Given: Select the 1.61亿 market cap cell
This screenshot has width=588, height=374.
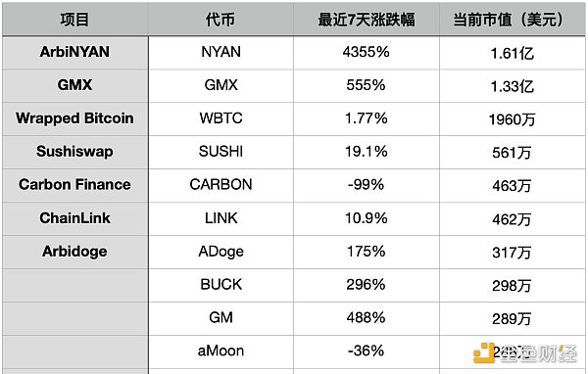Looking at the screenshot, I should coord(512,54).
